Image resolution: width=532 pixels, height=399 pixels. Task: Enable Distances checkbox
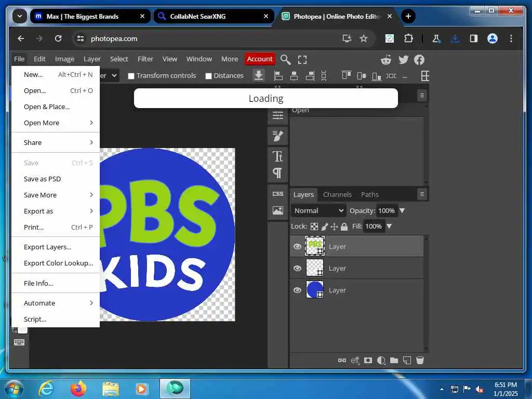(209, 76)
